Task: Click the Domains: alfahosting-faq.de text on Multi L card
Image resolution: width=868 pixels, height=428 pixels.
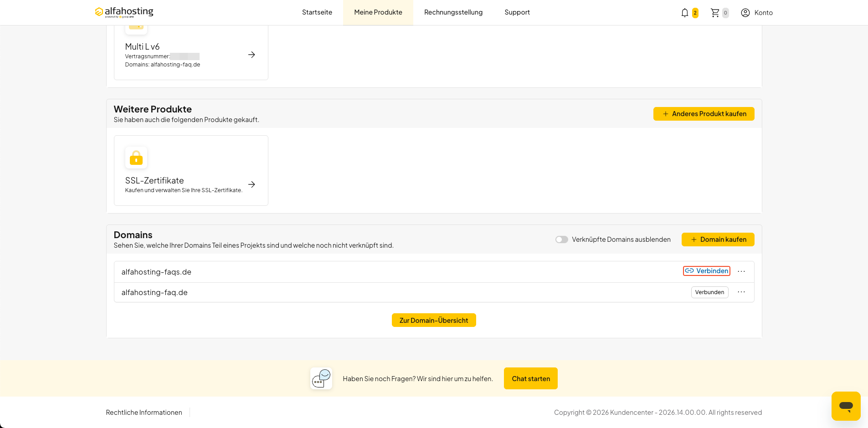Action: point(163,65)
